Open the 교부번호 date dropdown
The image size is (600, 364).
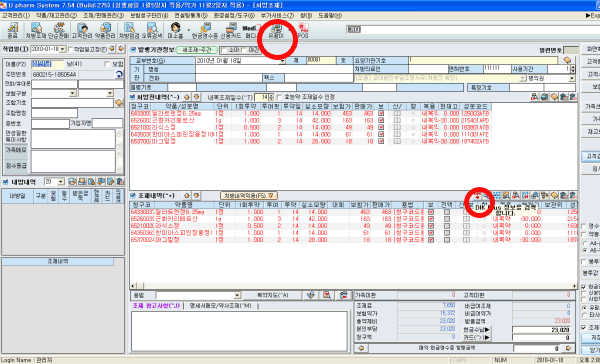282,60
